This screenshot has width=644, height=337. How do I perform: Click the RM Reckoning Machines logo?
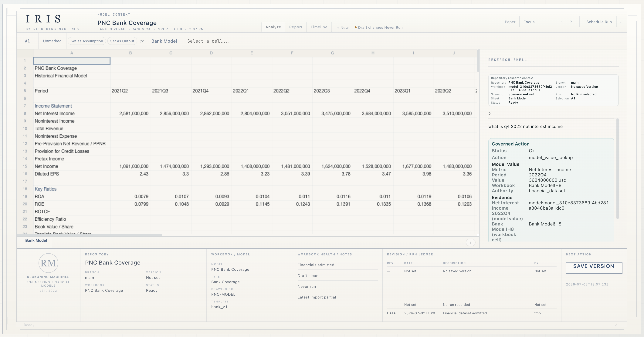[48, 263]
